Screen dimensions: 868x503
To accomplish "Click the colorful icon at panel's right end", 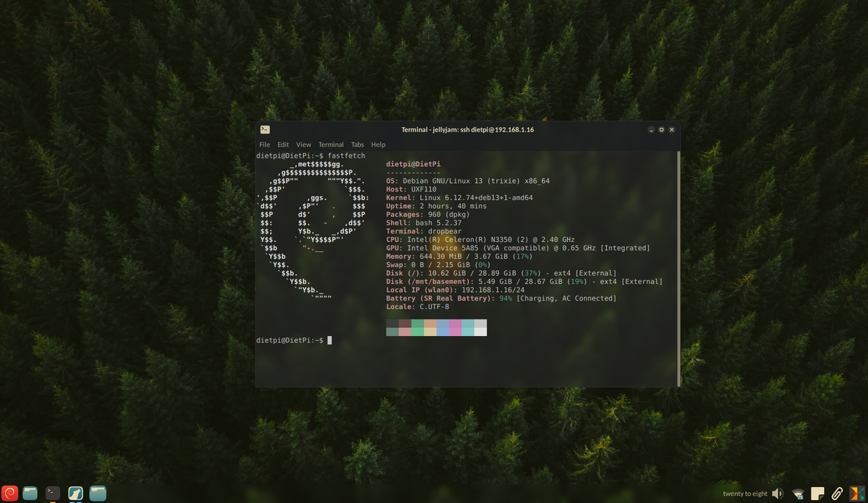I will pos(858,494).
